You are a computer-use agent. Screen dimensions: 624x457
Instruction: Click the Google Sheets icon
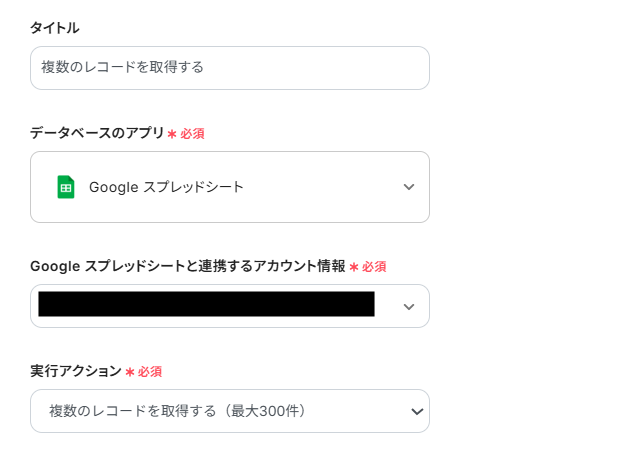(66, 187)
